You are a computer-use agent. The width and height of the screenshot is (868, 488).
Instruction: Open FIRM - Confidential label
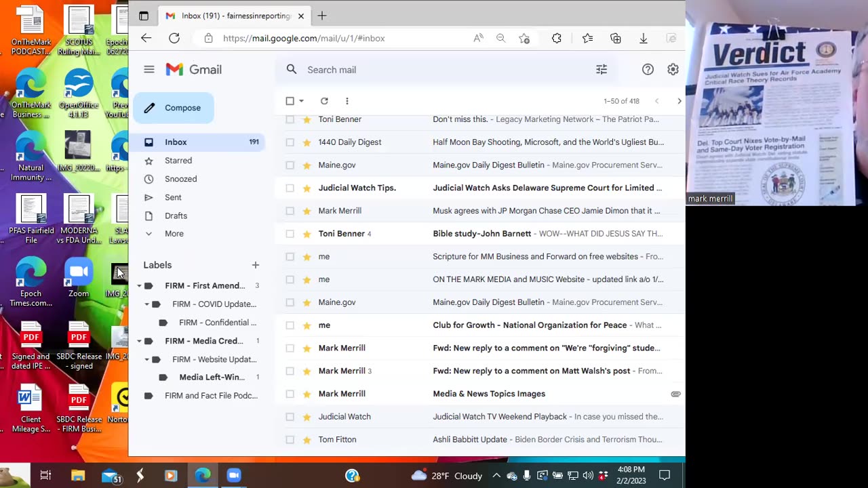coord(218,323)
